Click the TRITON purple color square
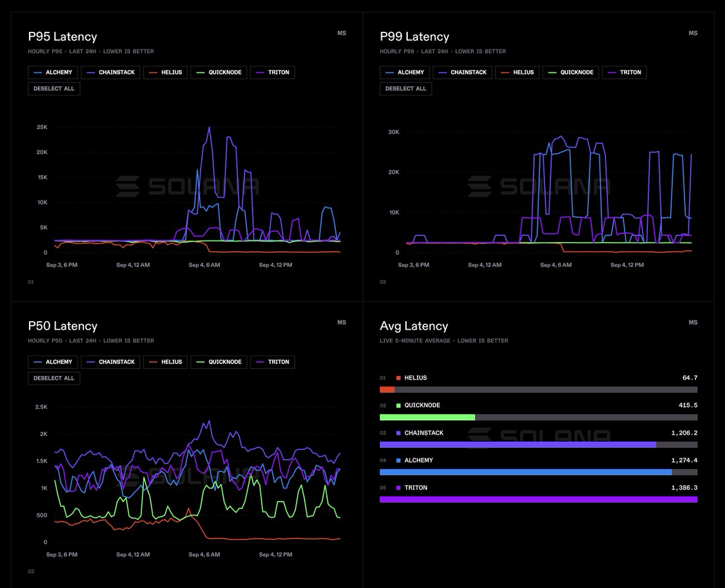 point(399,488)
